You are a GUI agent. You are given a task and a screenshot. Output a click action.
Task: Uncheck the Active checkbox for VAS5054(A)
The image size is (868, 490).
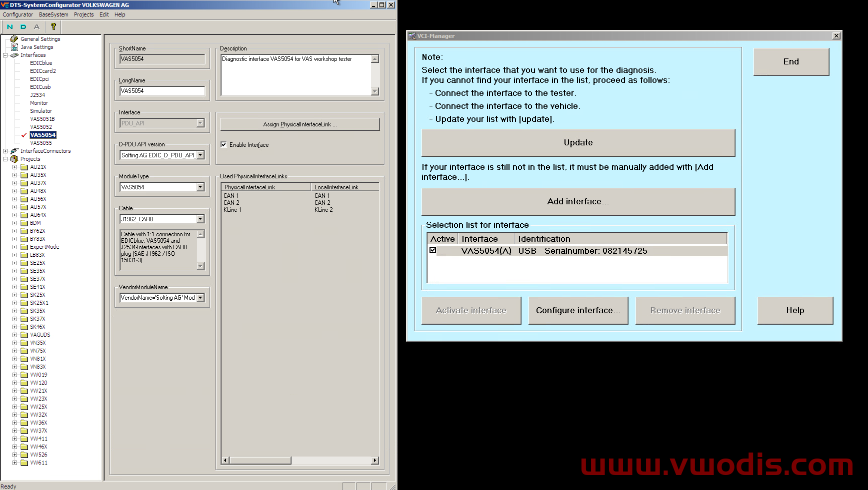pyautogui.click(x=433, y=251)
